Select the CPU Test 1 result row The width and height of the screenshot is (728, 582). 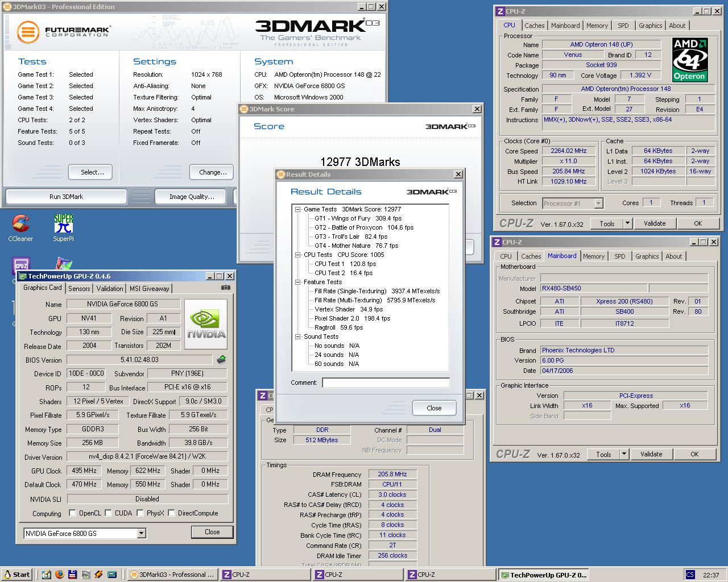345,264
